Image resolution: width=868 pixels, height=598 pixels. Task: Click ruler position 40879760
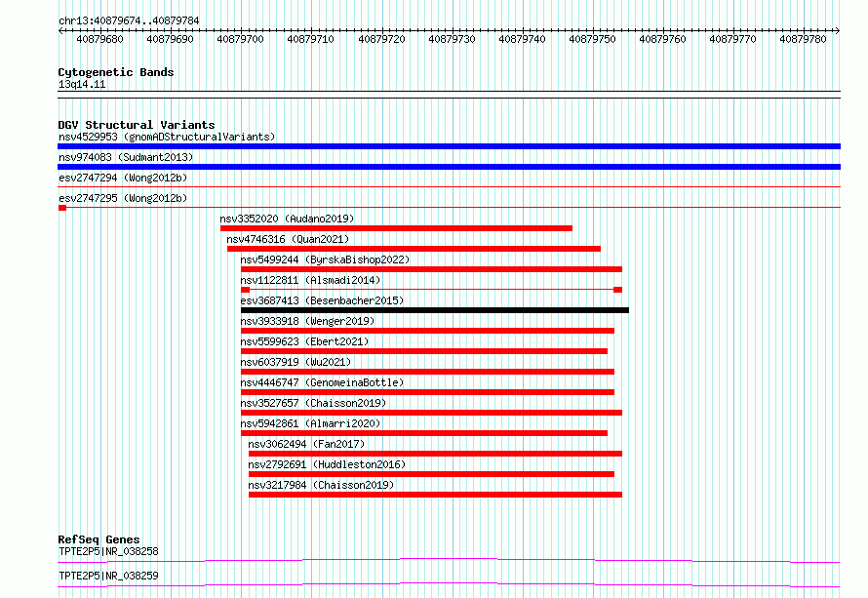[662, 39]
